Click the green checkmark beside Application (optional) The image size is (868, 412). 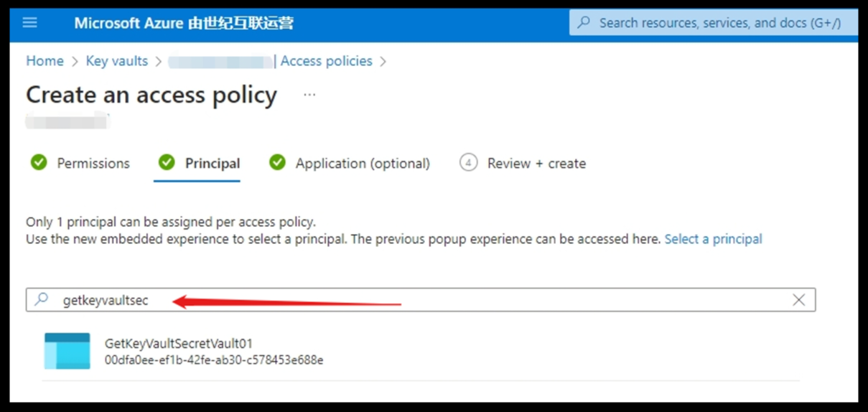tap(277, 163)
